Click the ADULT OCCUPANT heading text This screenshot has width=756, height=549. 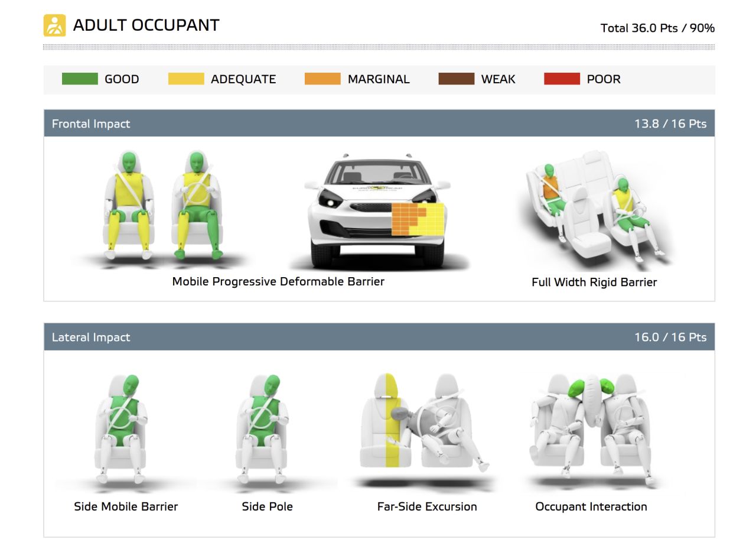[x=146, y=25]
